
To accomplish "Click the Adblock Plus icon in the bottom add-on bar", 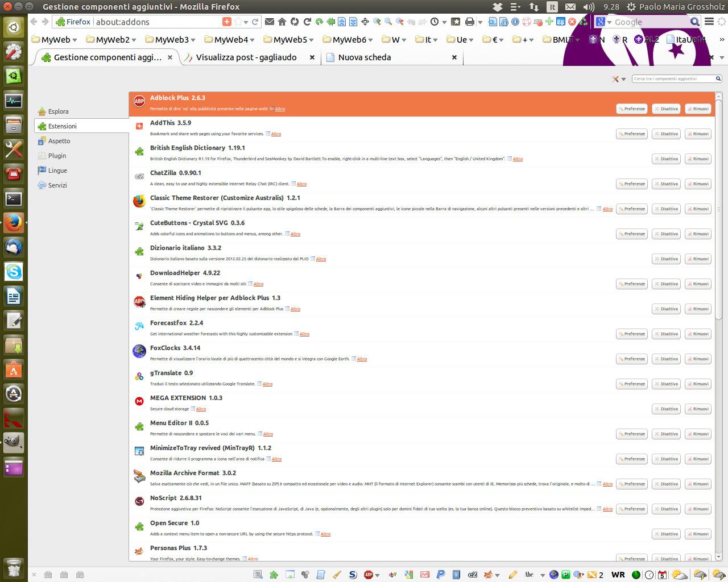I will (x=369, y=575).
